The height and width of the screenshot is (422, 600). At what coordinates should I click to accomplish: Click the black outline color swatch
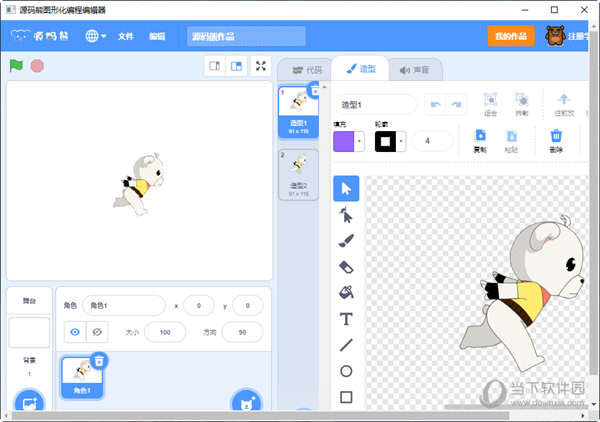pos(385,141)
